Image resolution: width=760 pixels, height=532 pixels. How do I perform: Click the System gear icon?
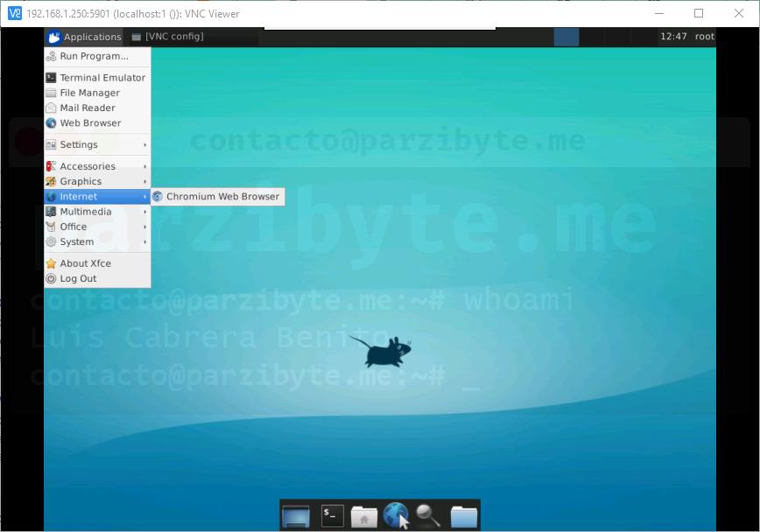coord(51,241)
